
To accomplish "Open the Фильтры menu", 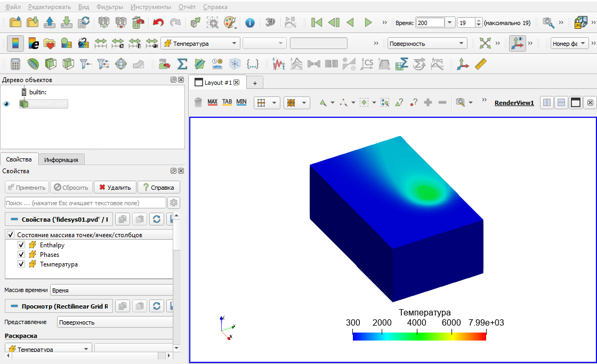I will (110, 7).
